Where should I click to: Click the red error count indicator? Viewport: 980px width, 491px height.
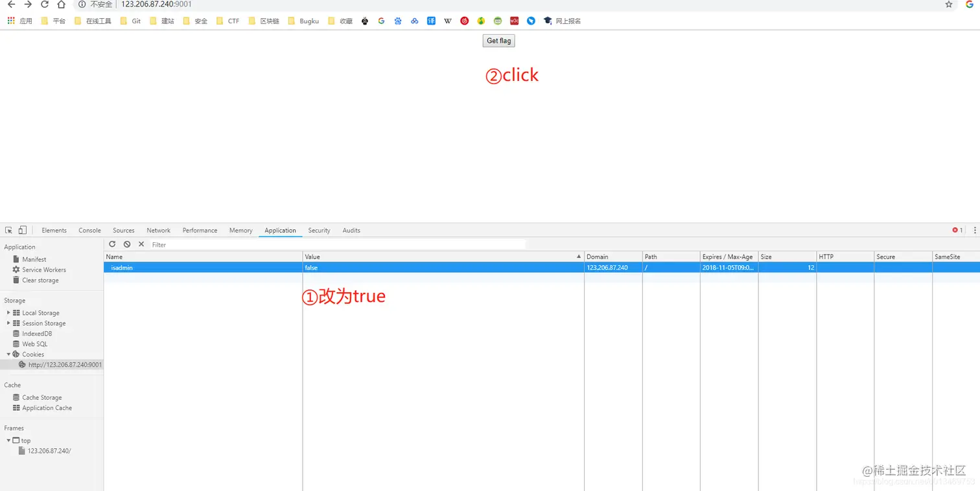pyautogui.click(x=957, y=230)
